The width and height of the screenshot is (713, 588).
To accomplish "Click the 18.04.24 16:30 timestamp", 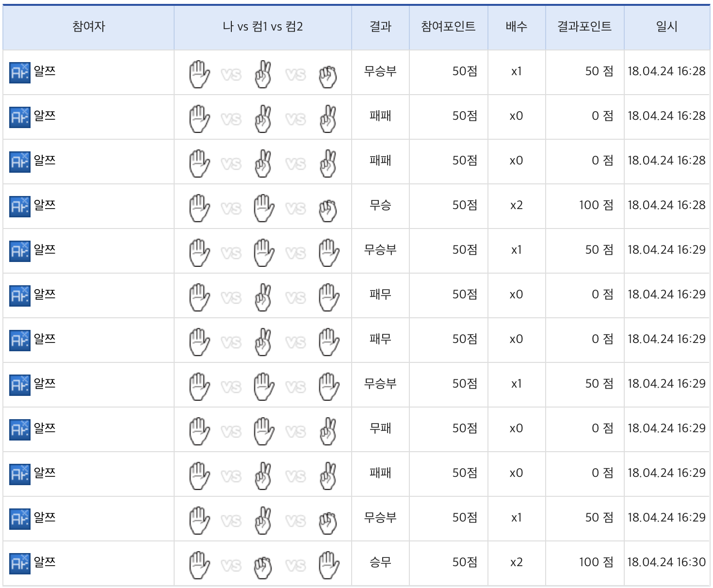I will coord(666,562).
